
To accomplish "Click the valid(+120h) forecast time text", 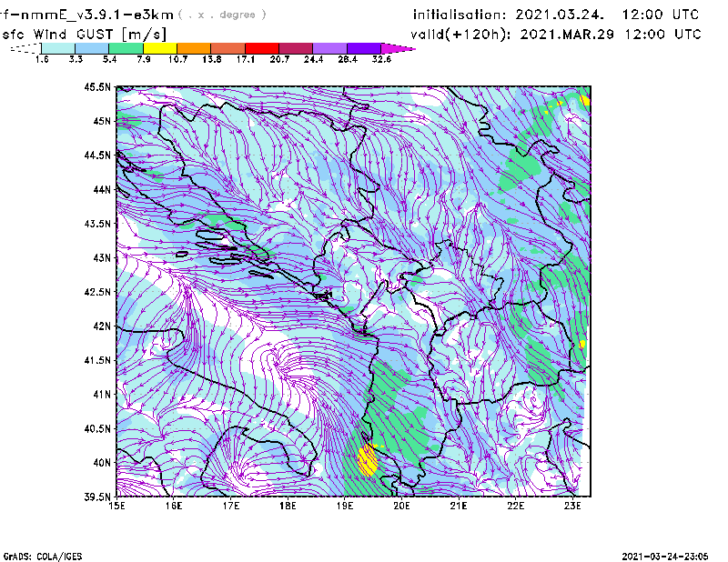I will (x=556, y=34).
